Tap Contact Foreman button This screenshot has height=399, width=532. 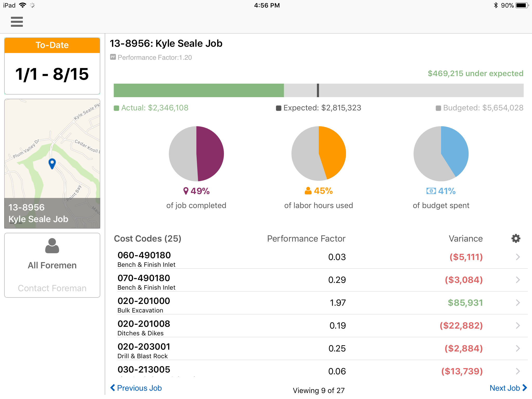[x=52, y=288]
